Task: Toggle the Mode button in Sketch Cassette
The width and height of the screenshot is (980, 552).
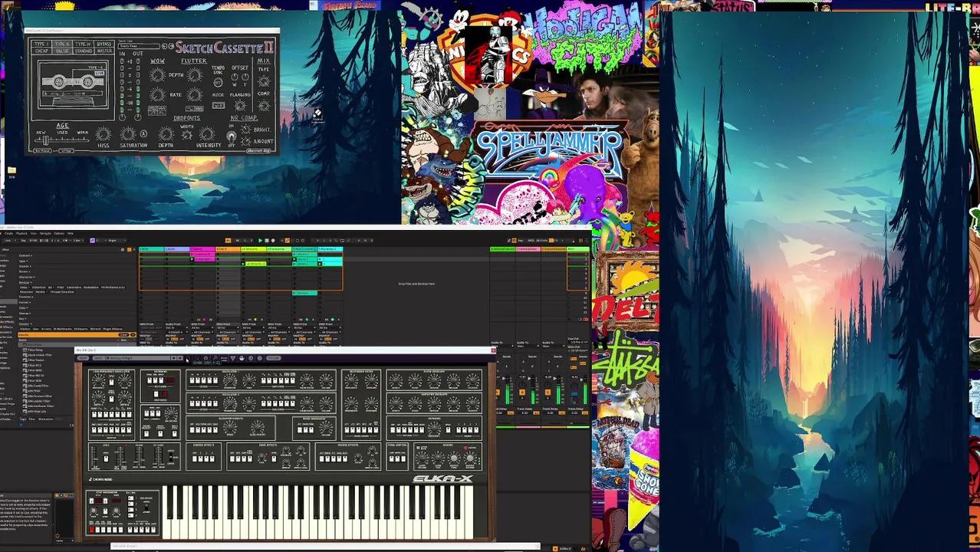Action: coord(219,105)
